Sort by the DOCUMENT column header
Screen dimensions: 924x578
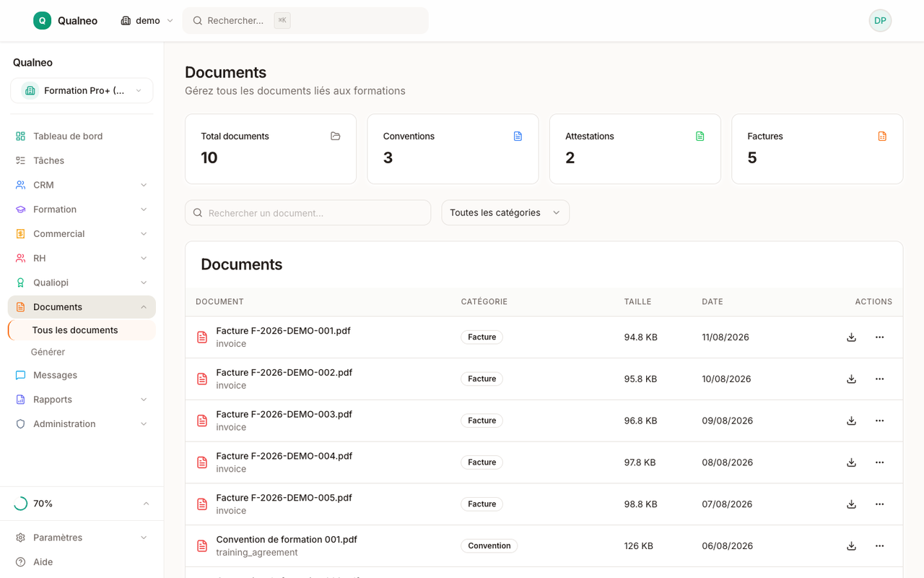coord(219,302)
